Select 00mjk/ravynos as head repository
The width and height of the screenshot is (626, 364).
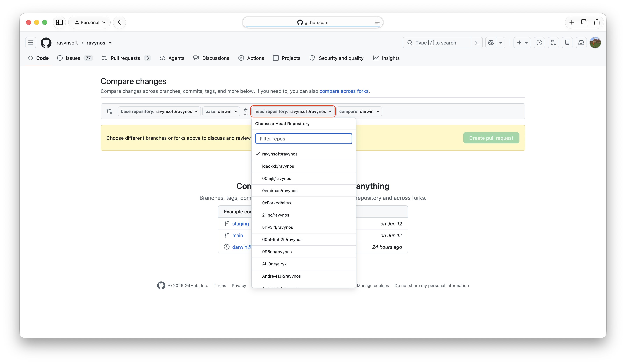[304, 178]
